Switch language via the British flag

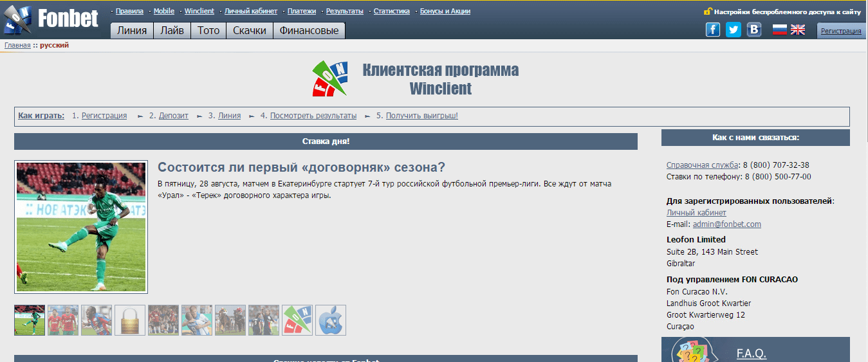tap(798, 30)
